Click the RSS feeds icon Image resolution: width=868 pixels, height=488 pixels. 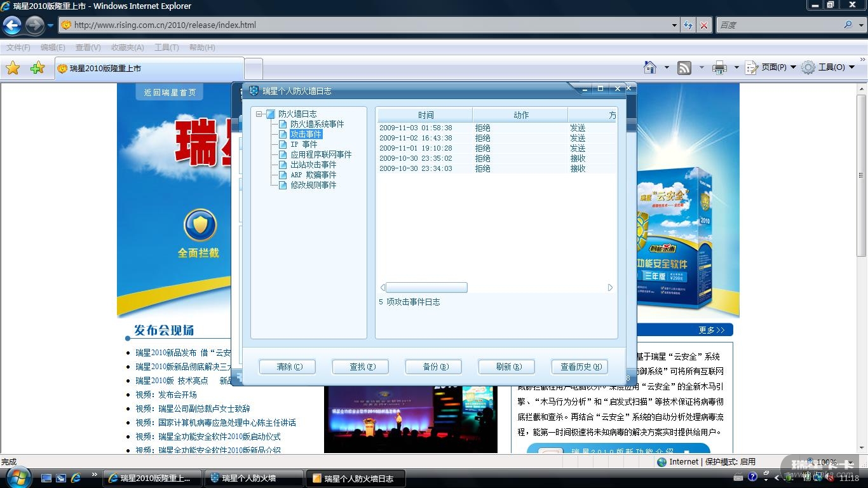pyautogui.click(x=684, y=67)
